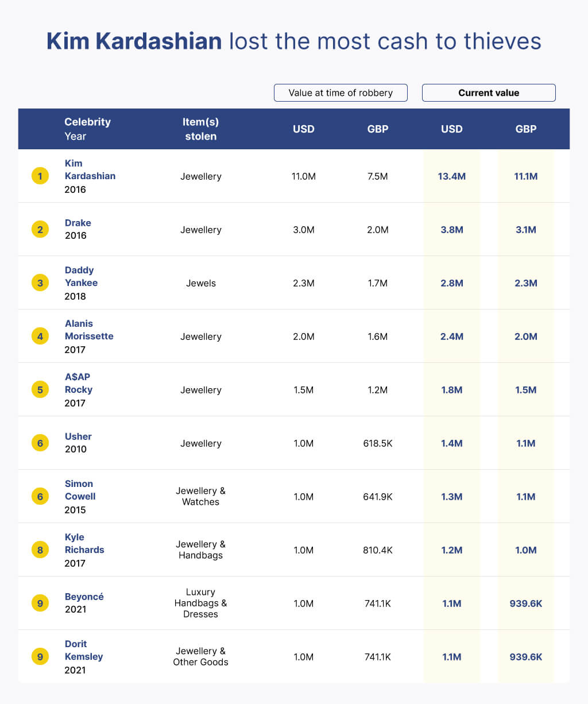The image size is (588, 704).
Task: Click the 'Usher' celebrity name
Action: 78,436
